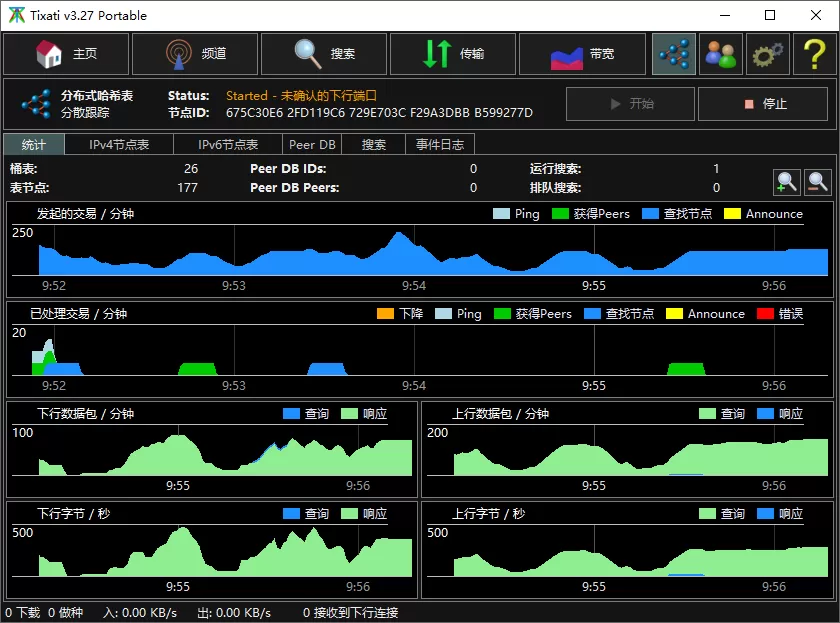Open the peers (people) toolbar icon
This screenshot has width=840, height=623.
click(x=721, y=54)
